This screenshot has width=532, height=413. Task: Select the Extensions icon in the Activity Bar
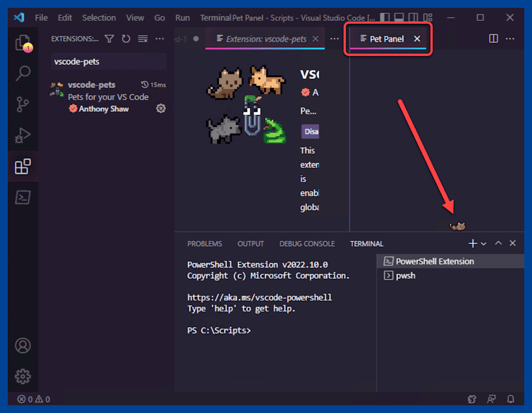coord(23,166)
